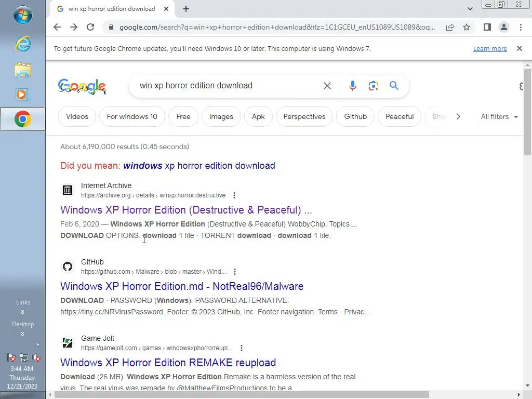The image size is (532, 399).
Task: Select the Apk filter chip
Action: point(258,116)
